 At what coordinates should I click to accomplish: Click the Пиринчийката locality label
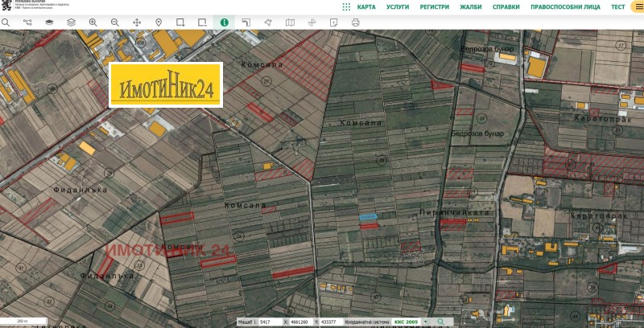454,212
